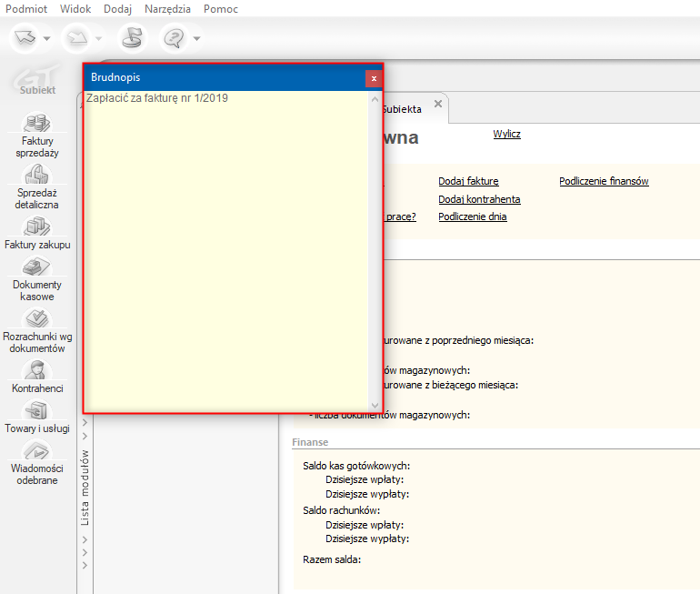Image resolution: width=700 pixels, height=594 pixels.
Task: Select the Subiekta tab
Action: click(402, 109)
